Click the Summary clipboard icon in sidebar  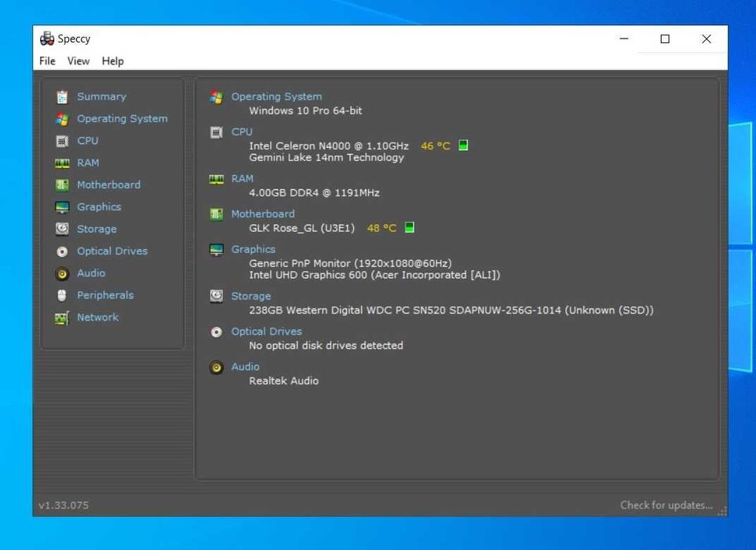click(62, 97)
